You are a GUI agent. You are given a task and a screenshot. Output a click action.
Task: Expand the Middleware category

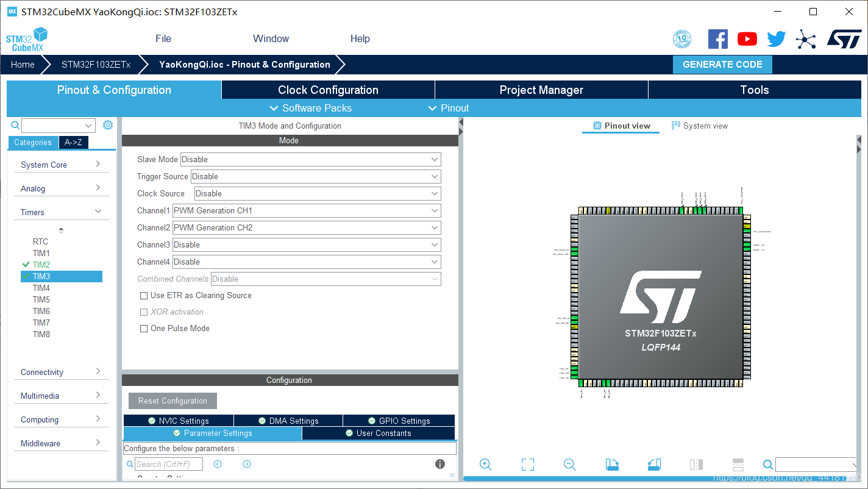[x=61, y=443]
